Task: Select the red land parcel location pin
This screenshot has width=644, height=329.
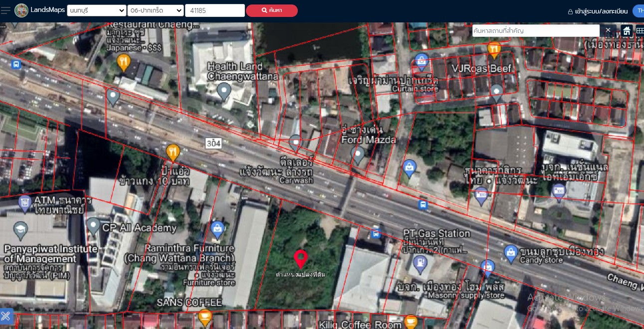Action: click(x=300, y=259)
